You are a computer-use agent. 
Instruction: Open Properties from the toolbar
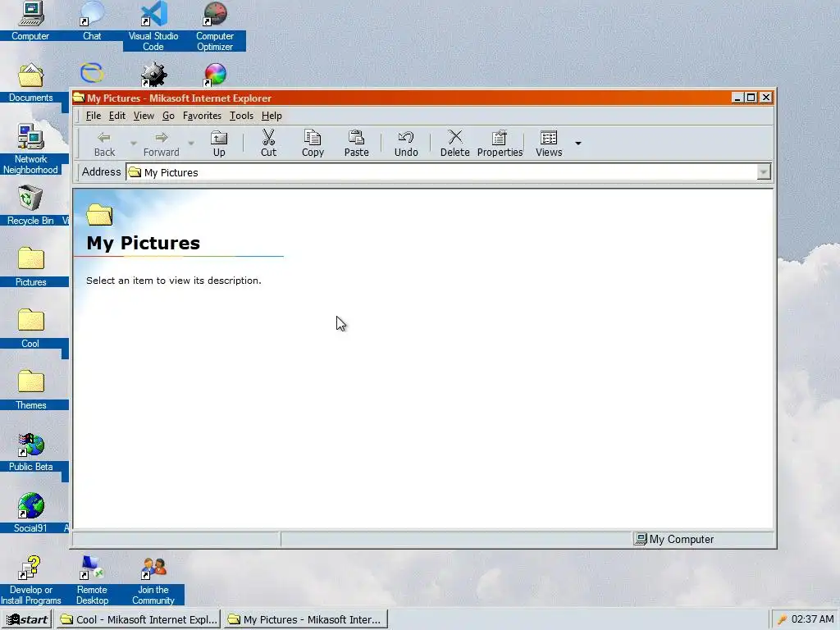(x=500, y=144)
